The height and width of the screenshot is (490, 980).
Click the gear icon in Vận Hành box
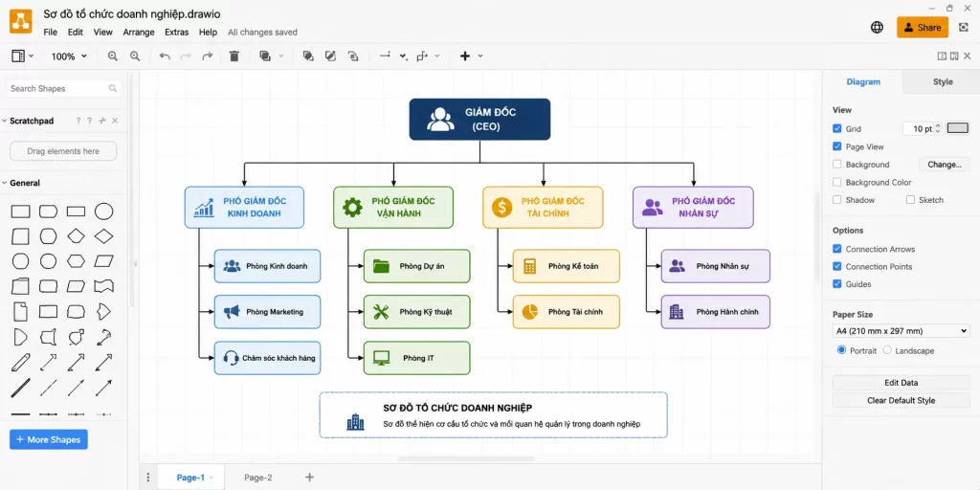click(352, 207)
